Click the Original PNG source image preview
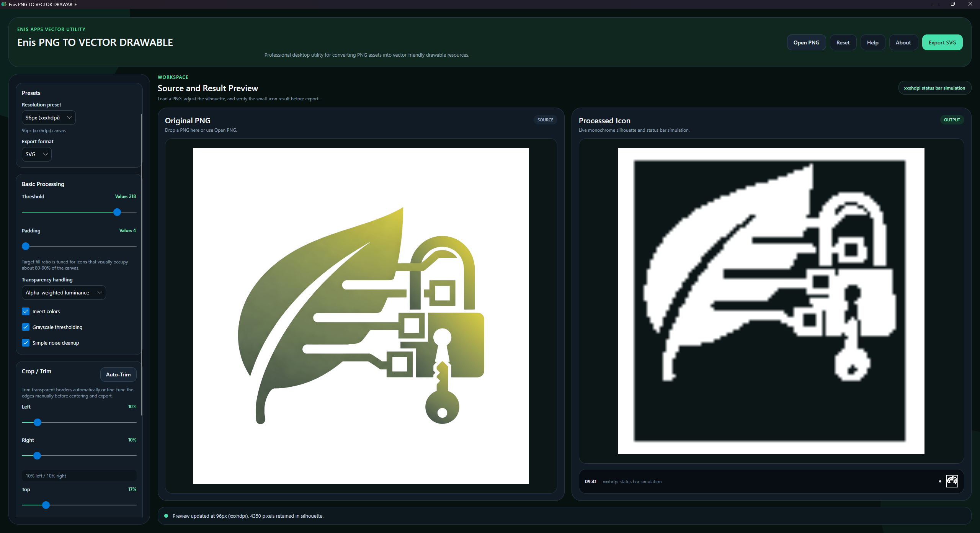Screen dimensions: 980x533 tap(361, 316)
